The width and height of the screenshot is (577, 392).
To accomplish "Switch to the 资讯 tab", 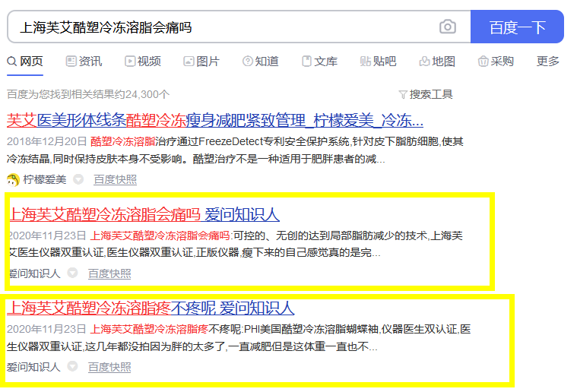I will (x=84, y=61).
